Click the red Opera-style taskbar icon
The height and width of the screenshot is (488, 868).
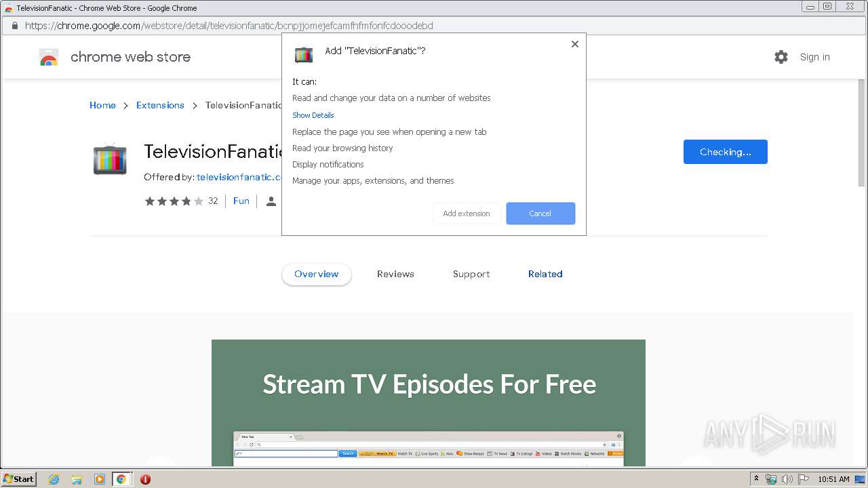pos(145,479)
